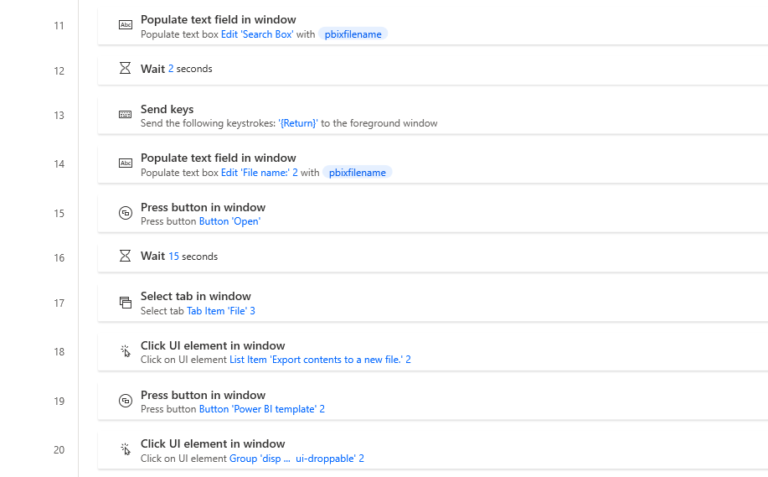The height and width of the screenshot is (477, 768).
Task: Open the Edit 'File name:' 2 link
Action: pos(259,172)
